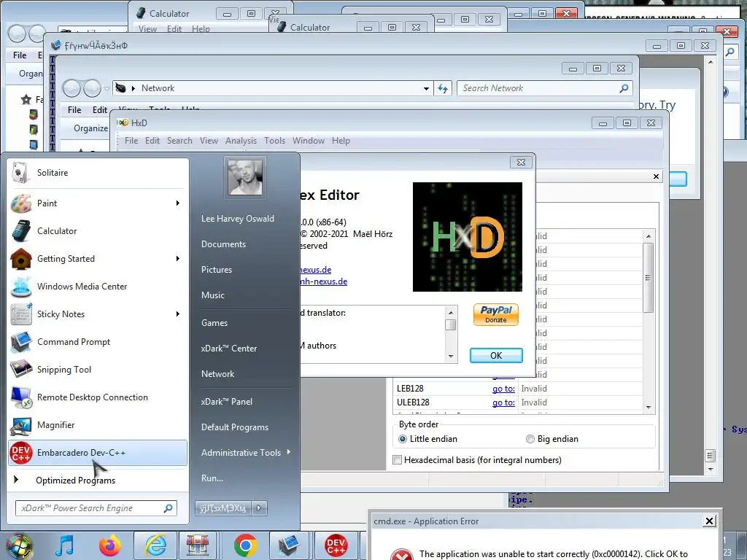Click data inspector scrollbar thumb
This screenshot has width=747, height=560.
648,278
